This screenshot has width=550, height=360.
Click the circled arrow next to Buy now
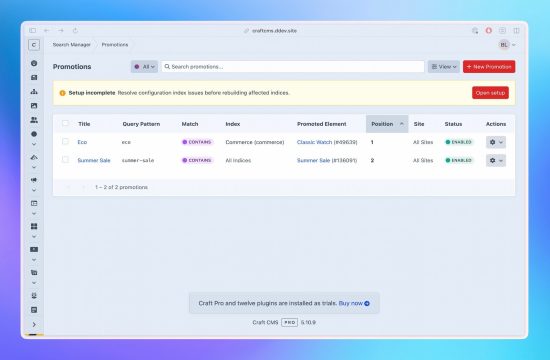[x=367, y=304]
